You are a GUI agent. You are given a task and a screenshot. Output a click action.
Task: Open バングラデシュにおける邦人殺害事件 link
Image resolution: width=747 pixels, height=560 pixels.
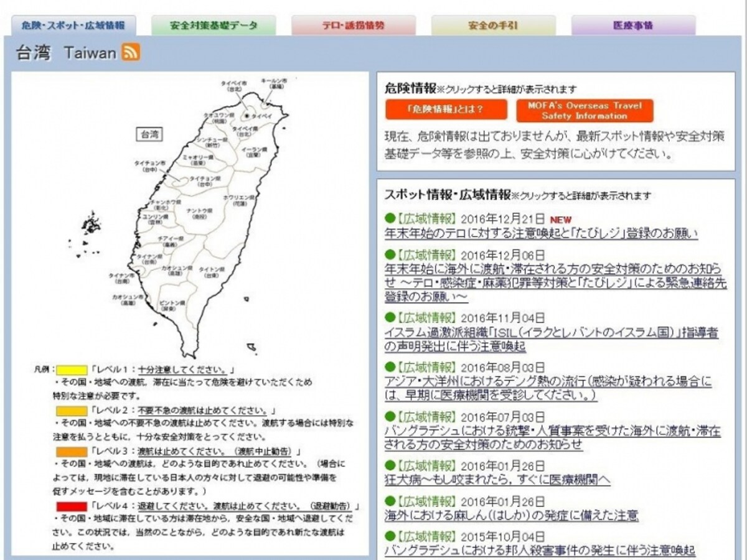(540, 550)
